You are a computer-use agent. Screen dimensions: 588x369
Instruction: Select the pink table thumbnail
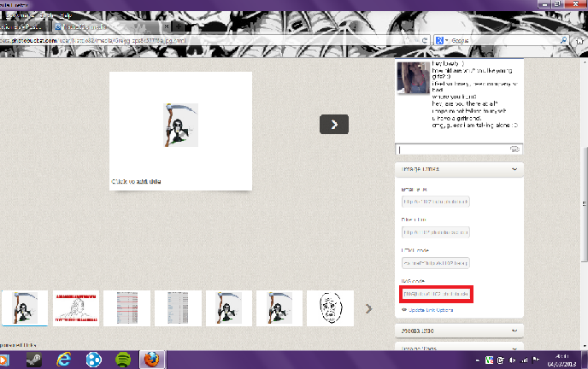[x=126, y=308]
